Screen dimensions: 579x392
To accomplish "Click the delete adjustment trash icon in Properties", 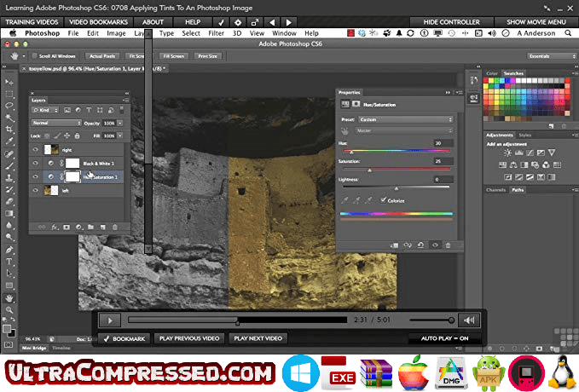I will click(448, 245).
